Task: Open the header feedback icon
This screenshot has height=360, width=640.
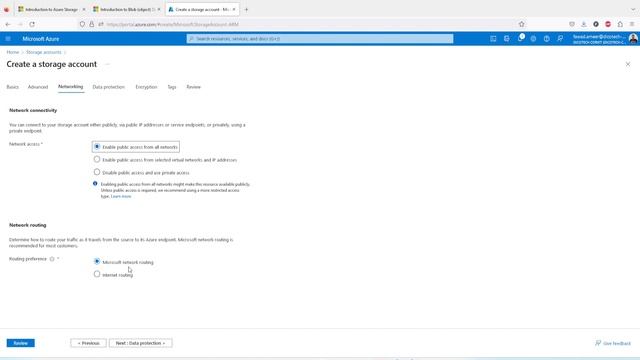Action: tap(560, 39)
